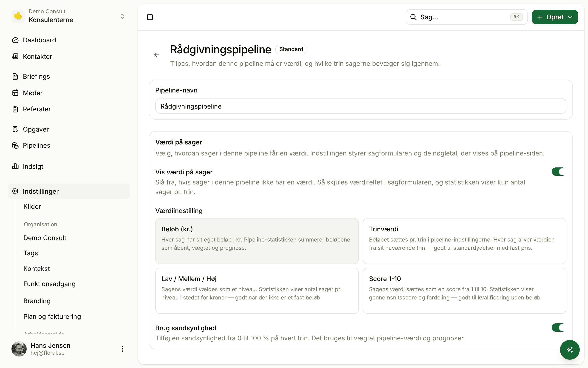The height and width of the screenshot is (368, 588).
Task: Click the hej@floral.so email text
Action: coord(48,353)
